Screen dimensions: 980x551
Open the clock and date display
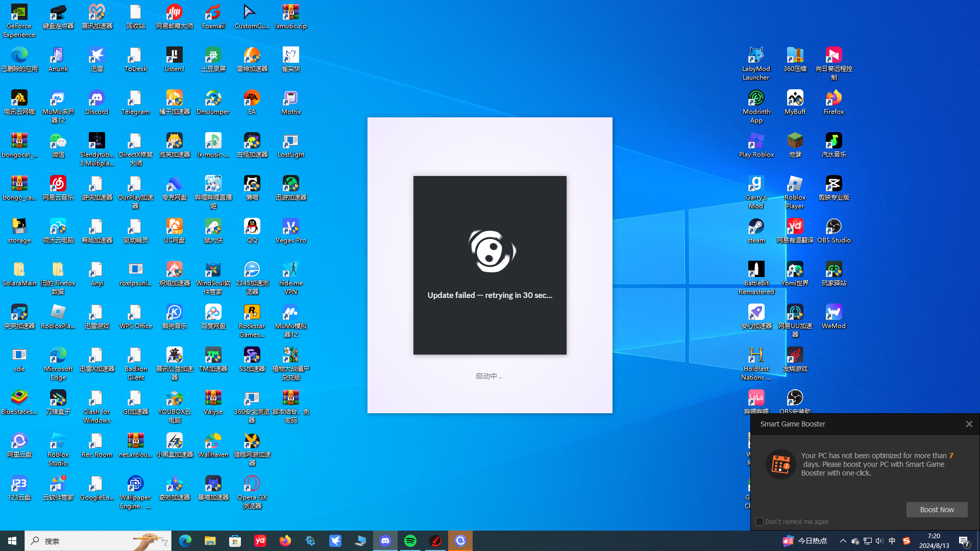pos(934,541)
